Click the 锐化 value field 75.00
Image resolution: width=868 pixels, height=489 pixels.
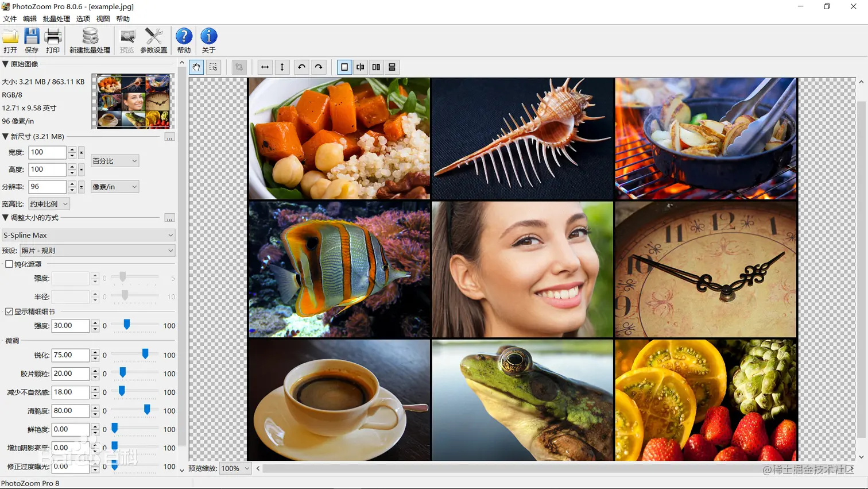point(71,355)
